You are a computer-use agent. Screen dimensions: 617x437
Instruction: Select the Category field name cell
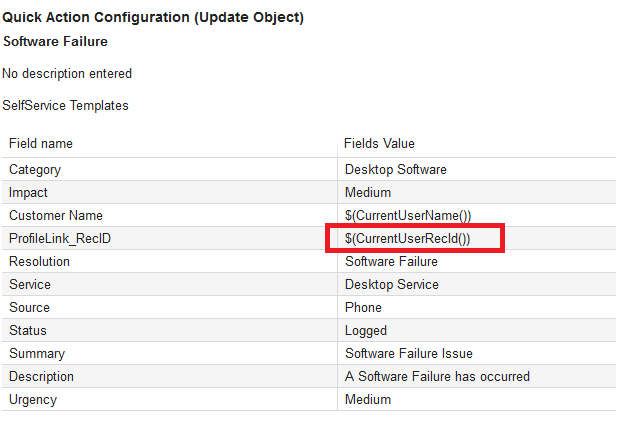click(x=35, y=169)
